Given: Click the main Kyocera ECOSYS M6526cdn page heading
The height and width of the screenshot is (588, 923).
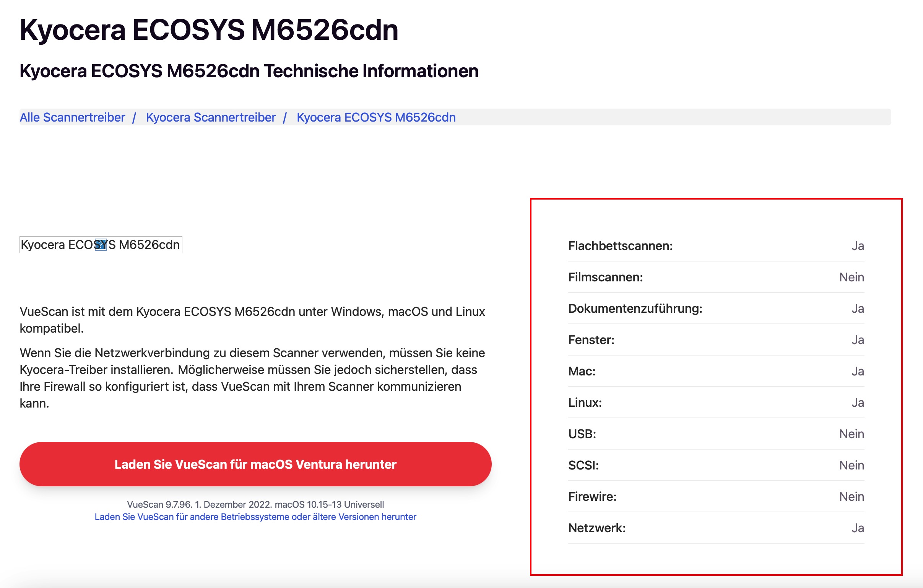Looking at the screenshot, I should tap(208, 30).
